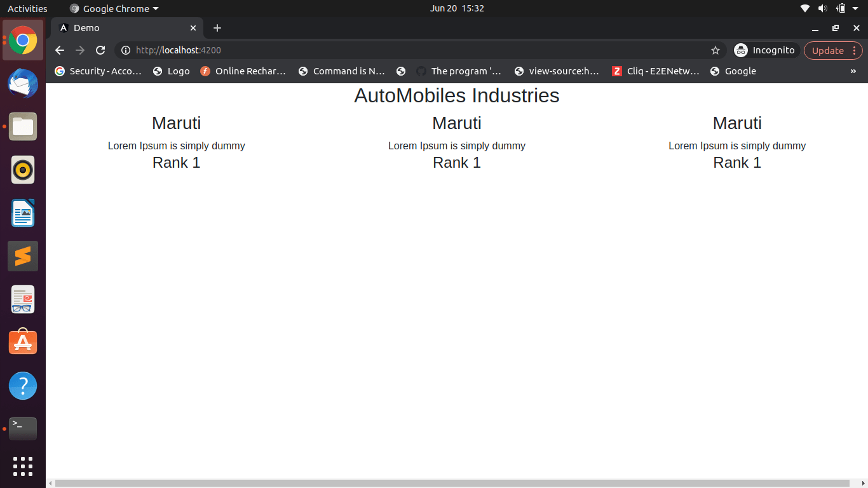Launch Terminal from the dock
Viewport: 868px width, 488px height.
(x=23, y=429)
